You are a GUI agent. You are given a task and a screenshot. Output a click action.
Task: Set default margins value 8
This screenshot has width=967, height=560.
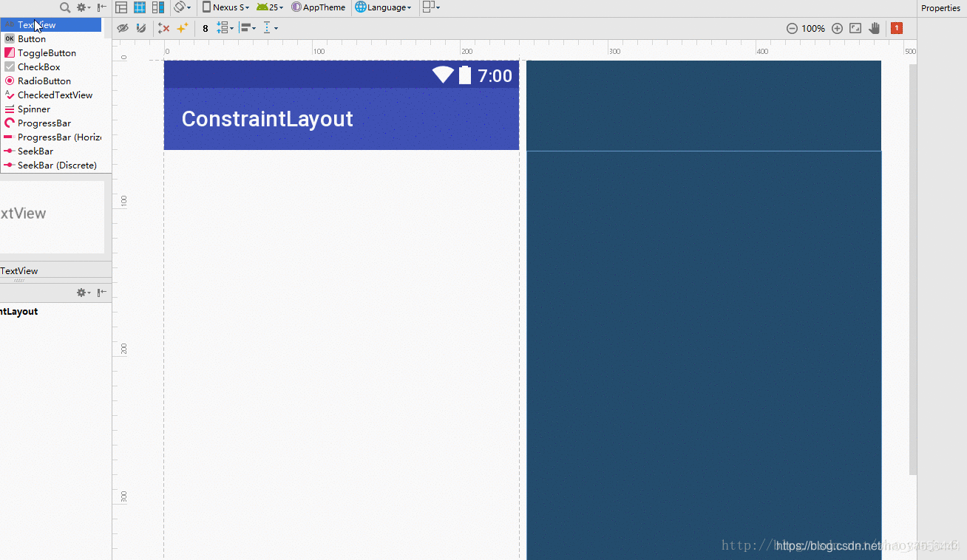(x=206, y=29)
